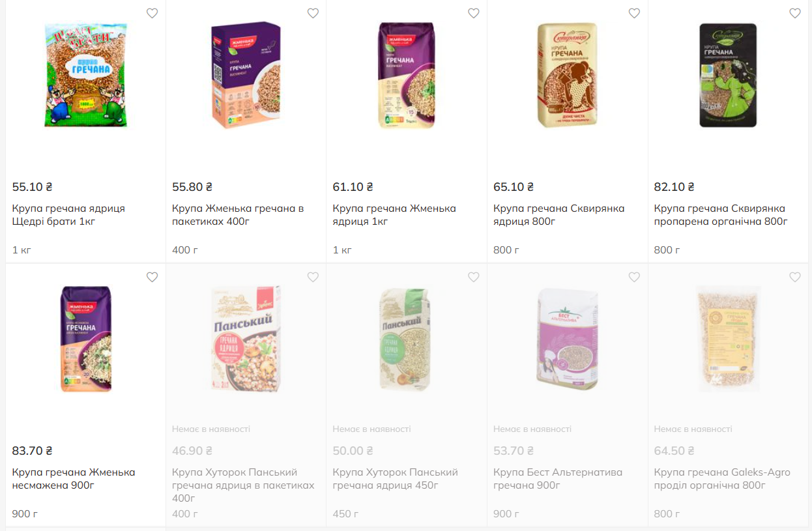The image size is (812, 531).
Task: Click the 55.80 ₴ price
Action: pyautogui.click(x=192, y=187)
